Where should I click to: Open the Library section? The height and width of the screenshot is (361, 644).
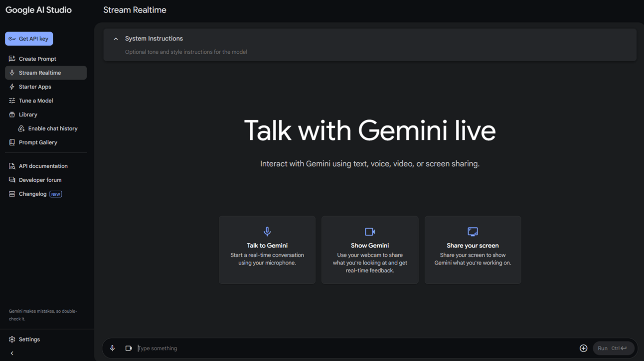point(28,115)
